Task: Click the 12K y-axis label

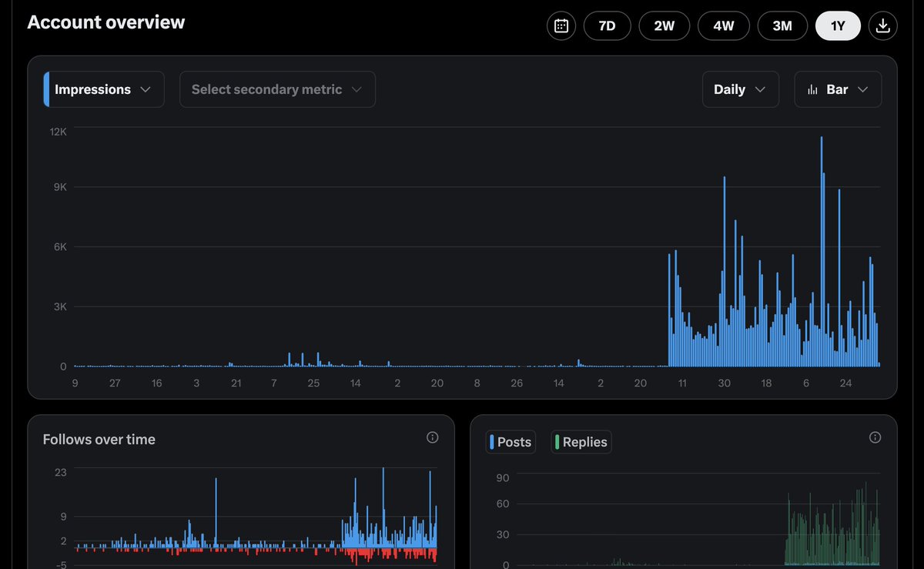Action: point(59,132)
